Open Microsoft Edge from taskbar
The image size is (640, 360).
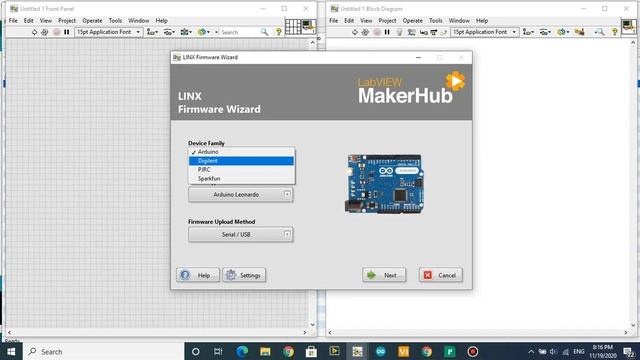(242, 351)
